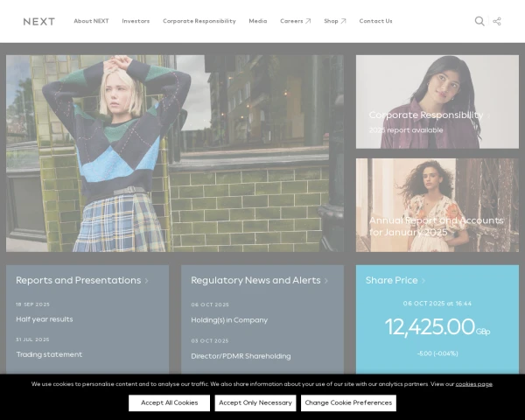Open the search magnifier icon

[x=479, y=21]
